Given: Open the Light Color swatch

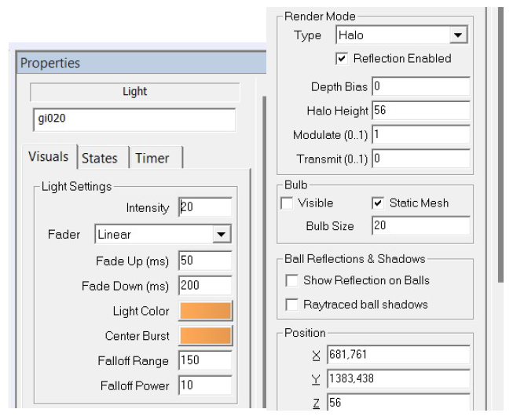Looking at the screenshot, I should [x=206, y=311].
